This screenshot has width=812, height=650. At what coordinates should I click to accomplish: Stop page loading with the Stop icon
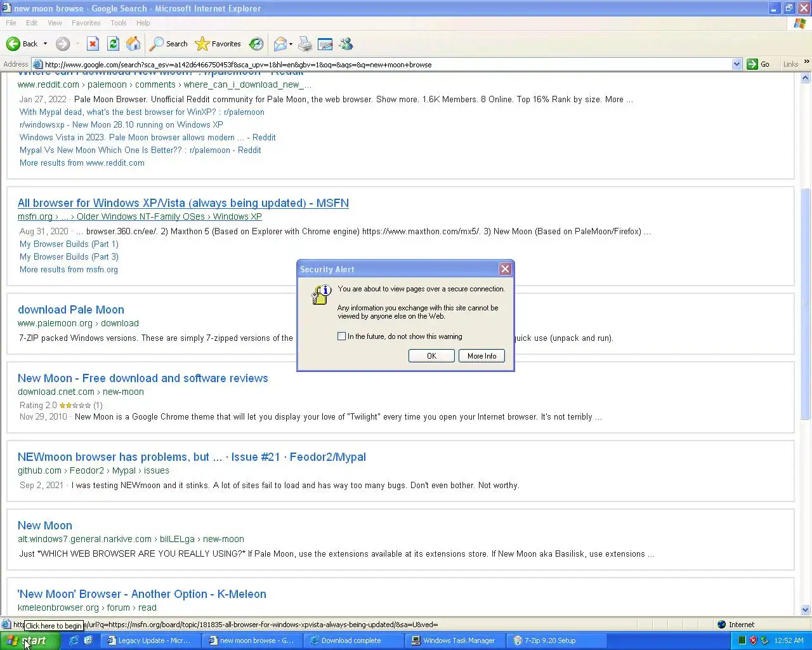pyautogui.click(x=93, y=44)
